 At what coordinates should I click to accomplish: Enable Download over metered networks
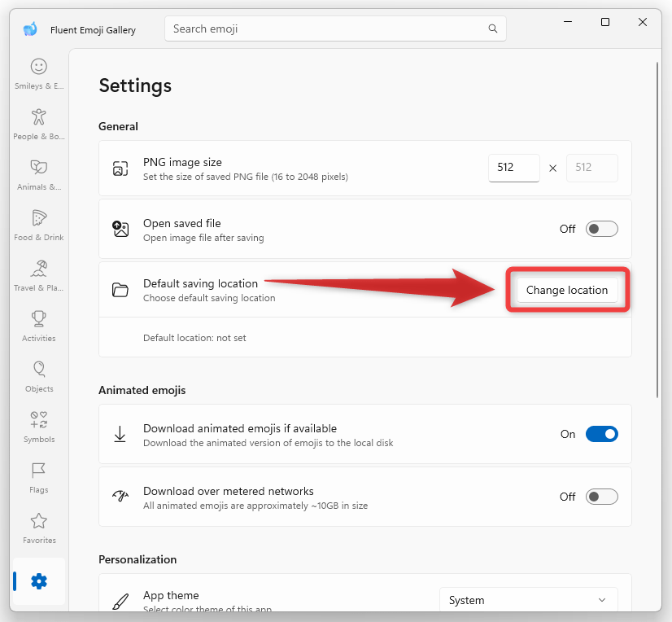coord(602,497)
